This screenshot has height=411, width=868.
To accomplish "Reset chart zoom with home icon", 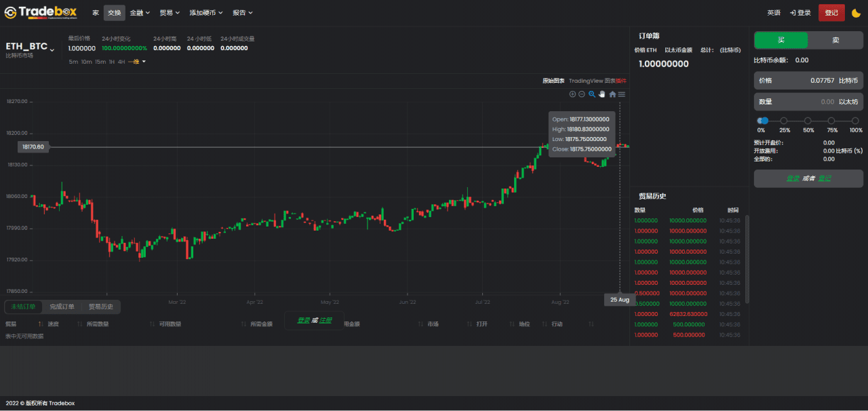I will [x=612, y=94].
